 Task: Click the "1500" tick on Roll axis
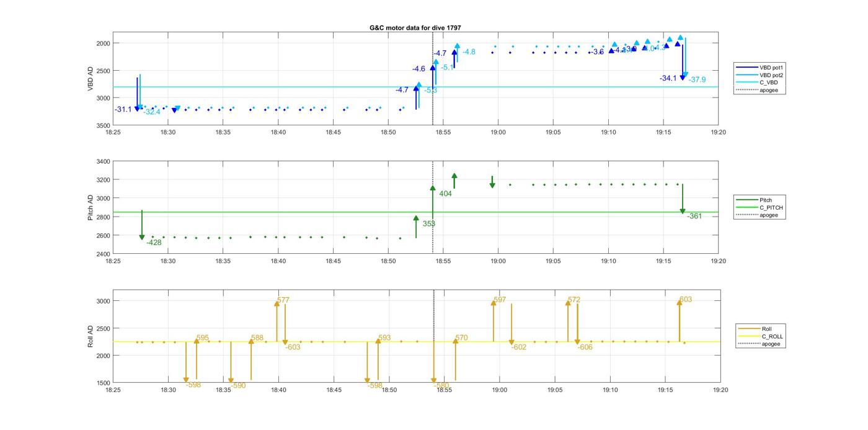[x=104, y=383]
